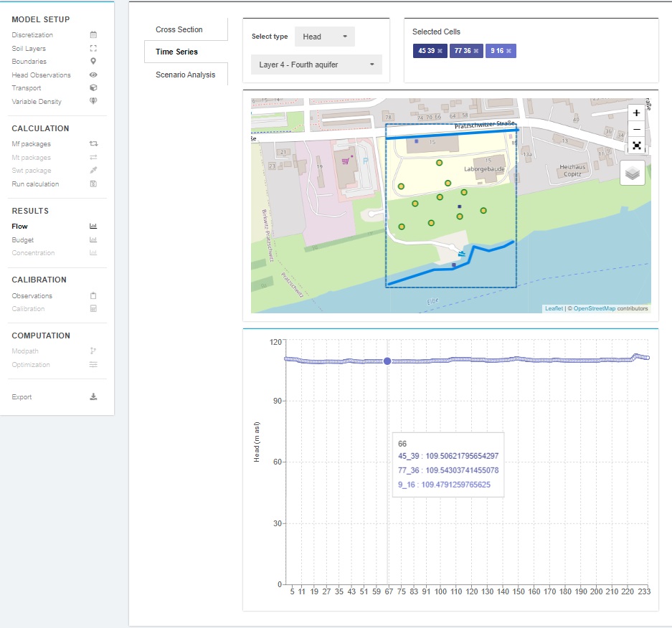Toggle fullscreen mode on the map
This screenshot has height=628, width=672.
pos(636,145)
